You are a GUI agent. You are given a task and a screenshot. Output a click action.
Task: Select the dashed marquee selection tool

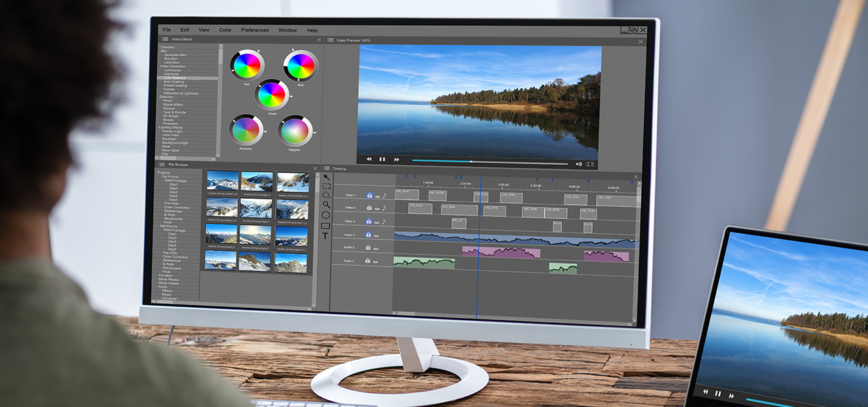[326, 186]
